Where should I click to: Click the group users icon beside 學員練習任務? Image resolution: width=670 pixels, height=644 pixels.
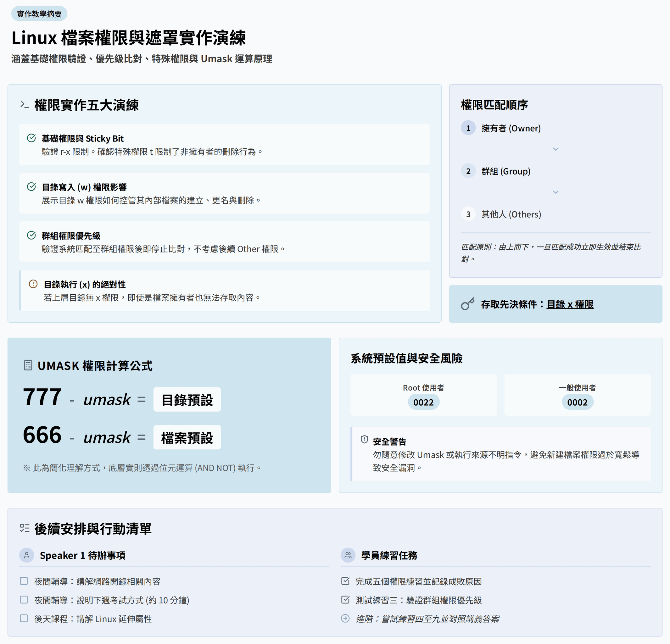348,555
